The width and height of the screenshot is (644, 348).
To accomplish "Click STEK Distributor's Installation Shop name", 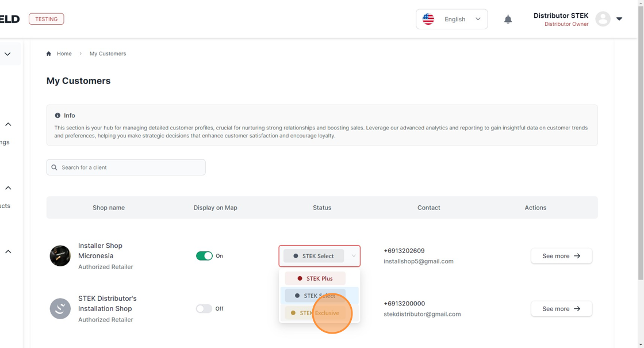I will [x=107, y=304].
